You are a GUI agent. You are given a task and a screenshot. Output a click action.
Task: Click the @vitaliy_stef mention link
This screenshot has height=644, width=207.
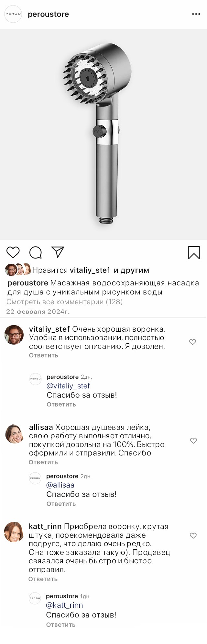click(x=68, y=386)
